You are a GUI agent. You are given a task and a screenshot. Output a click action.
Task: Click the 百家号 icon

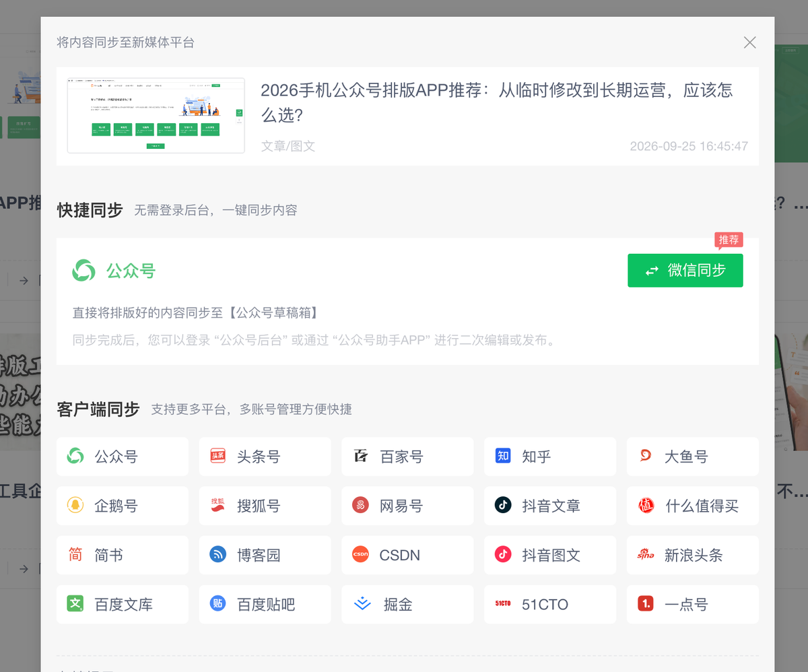click(x=361, y=457)
